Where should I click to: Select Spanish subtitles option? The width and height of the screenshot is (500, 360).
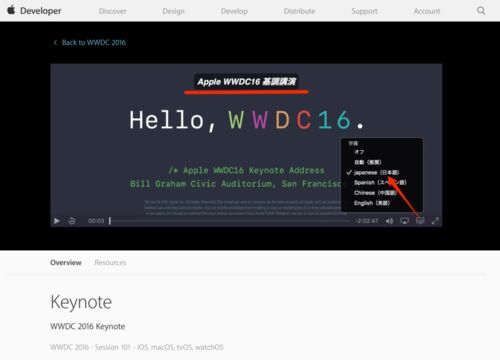tap(380, 183)
